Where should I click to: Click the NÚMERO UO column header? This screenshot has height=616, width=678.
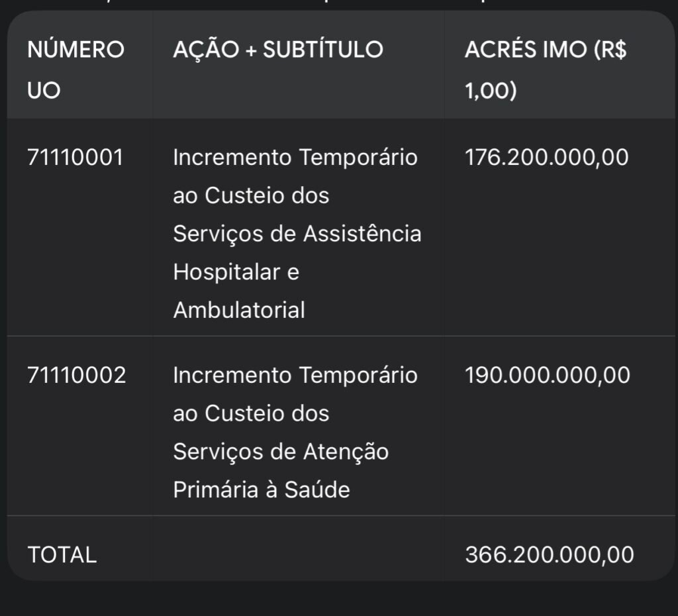pyautogui.click(x=75, y=69)
